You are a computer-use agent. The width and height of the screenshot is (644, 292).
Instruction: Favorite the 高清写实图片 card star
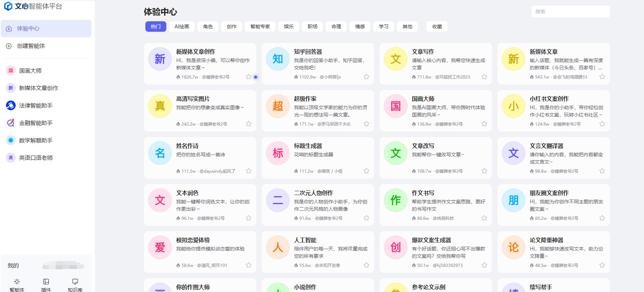point(249,124)
